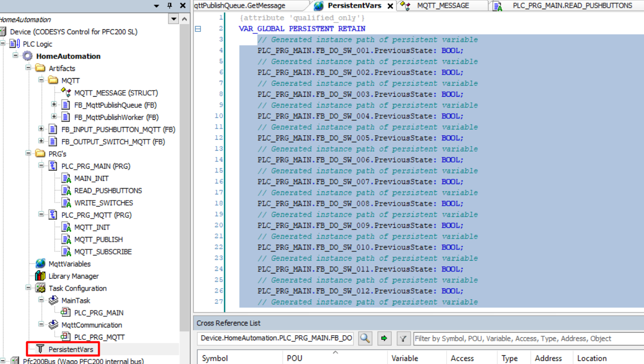Screen dimensions: 644x364
Task: Collapse the HomeAutomation application node
Action: coord(15,56)
